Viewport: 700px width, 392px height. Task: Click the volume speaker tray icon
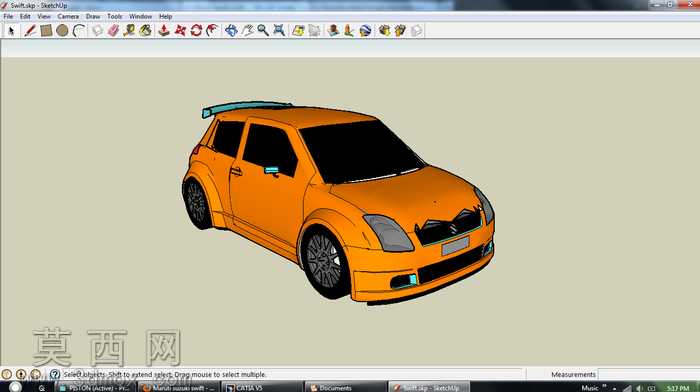point(639,388)
